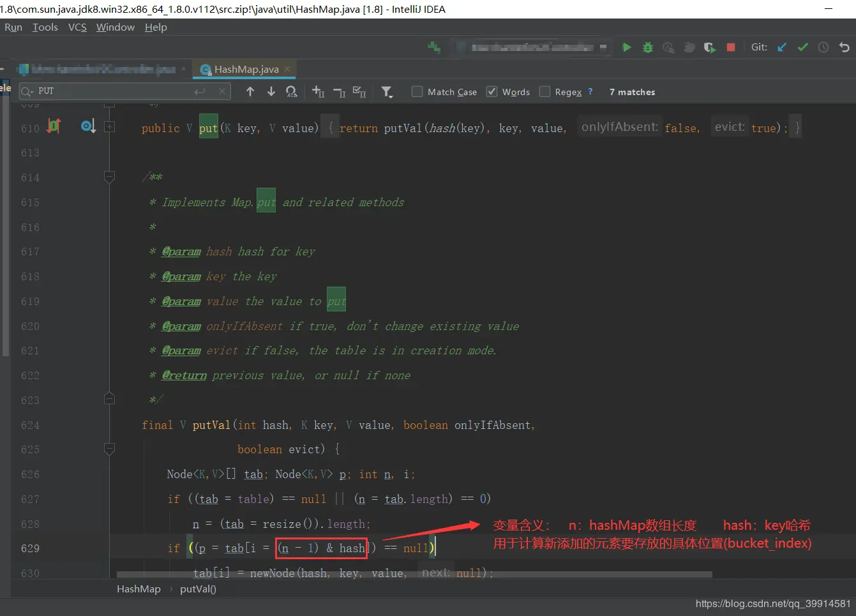Update project using the blue Git arrow
The width and height of the screenshot is (856, 616).
[782, 47]
